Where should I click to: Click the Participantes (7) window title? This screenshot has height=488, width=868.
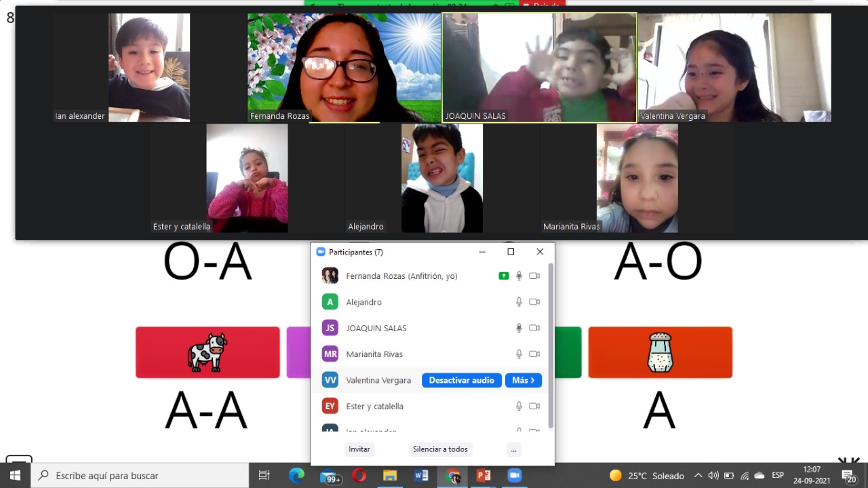click(356, 252)
